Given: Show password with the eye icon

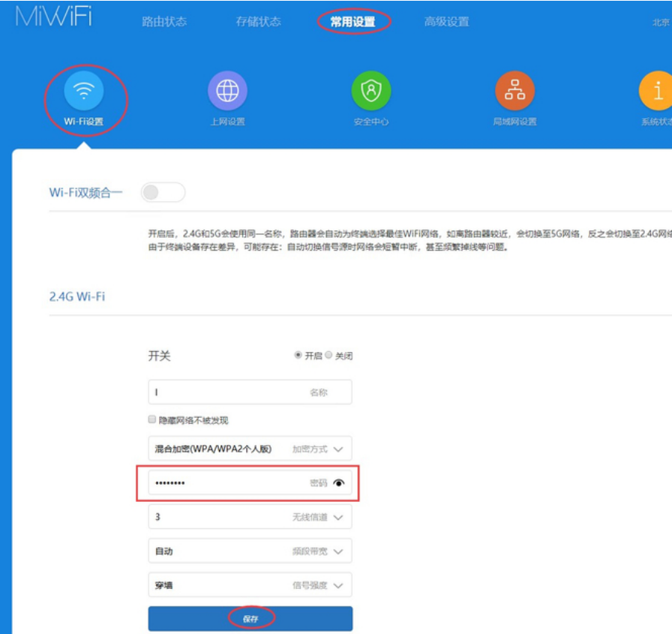Looking at the screenshot, I should (339, 483).
